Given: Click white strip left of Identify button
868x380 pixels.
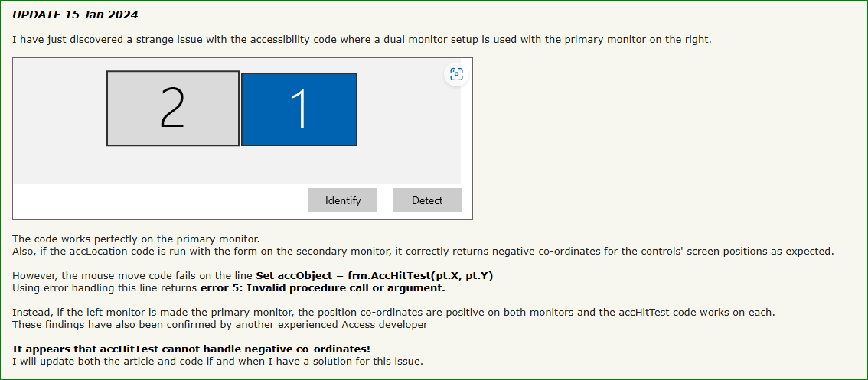Looking at the screenshot, I should pos(153,200).
